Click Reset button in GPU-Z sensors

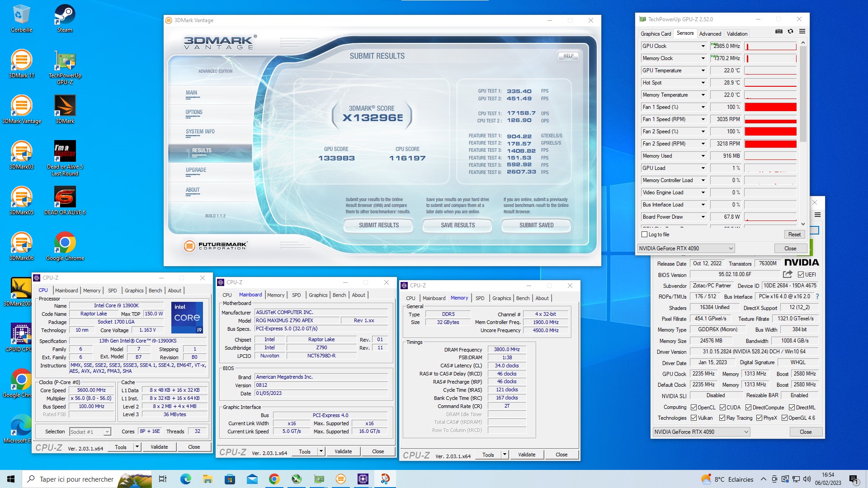(x=794, y=235)
